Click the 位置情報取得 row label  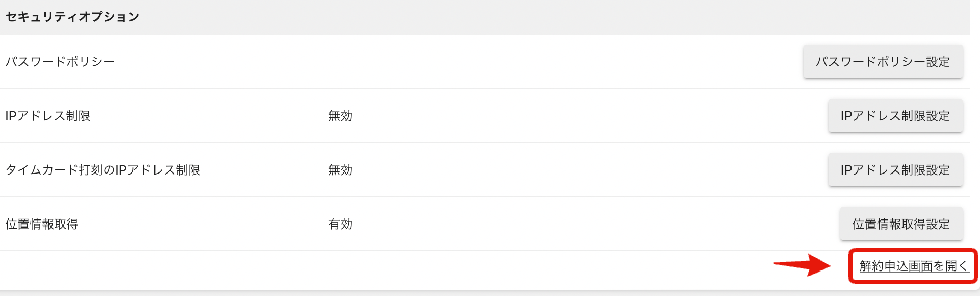pos(42,224)
